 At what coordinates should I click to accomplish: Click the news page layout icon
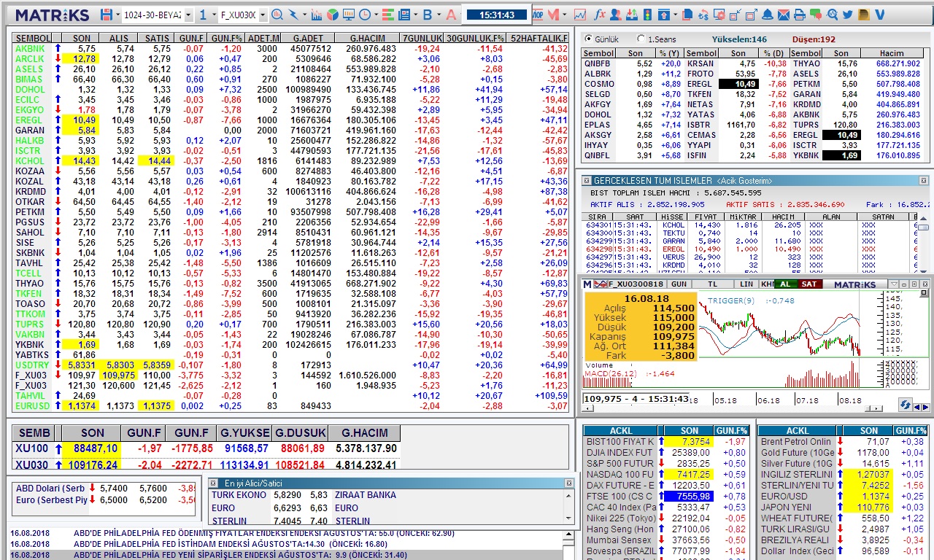click(x=404, y=15)
